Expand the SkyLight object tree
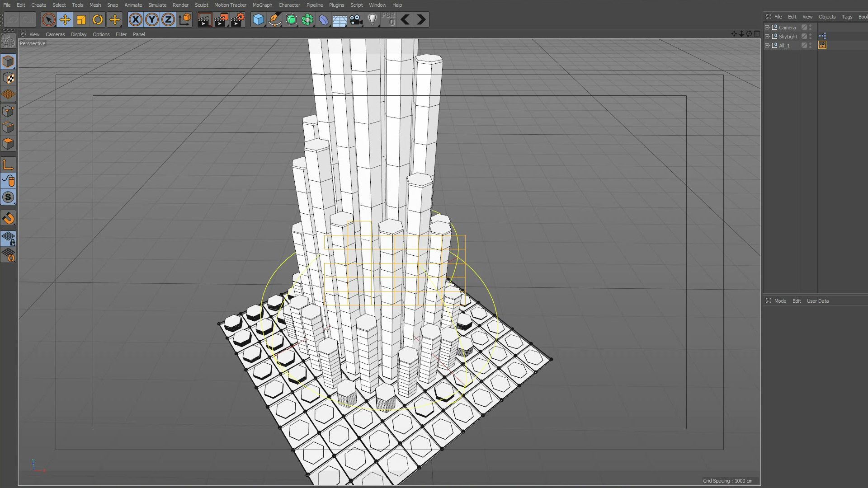Image resolution: width=868 pixels, height=488 pixels. tap(767, 36)
